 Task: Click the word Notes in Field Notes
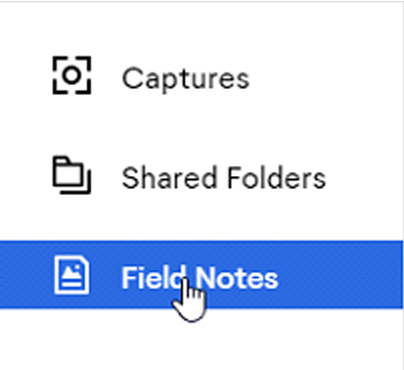pyautogui.click(x=236, y=277)
